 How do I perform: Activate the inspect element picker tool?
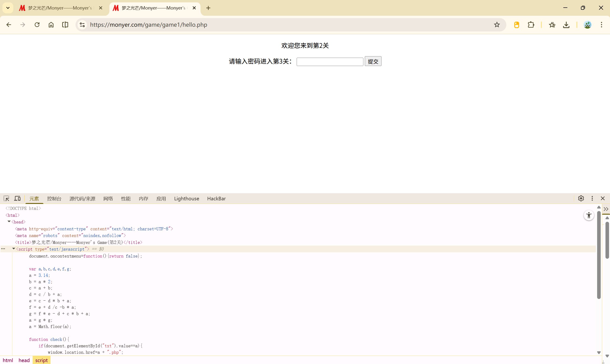click(x=6, y=198)
